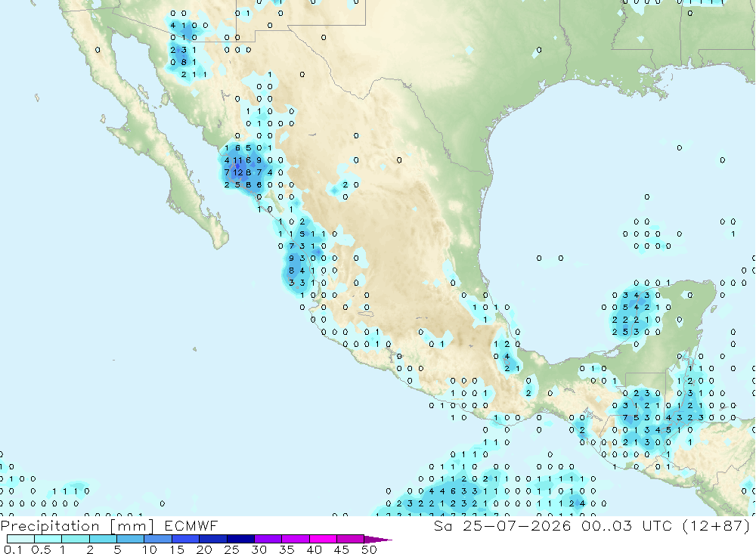Click the 'Precipitation [mm]' title text
Image resolution: width=756 pixels, height=554 pixels.
click(77, 525)
